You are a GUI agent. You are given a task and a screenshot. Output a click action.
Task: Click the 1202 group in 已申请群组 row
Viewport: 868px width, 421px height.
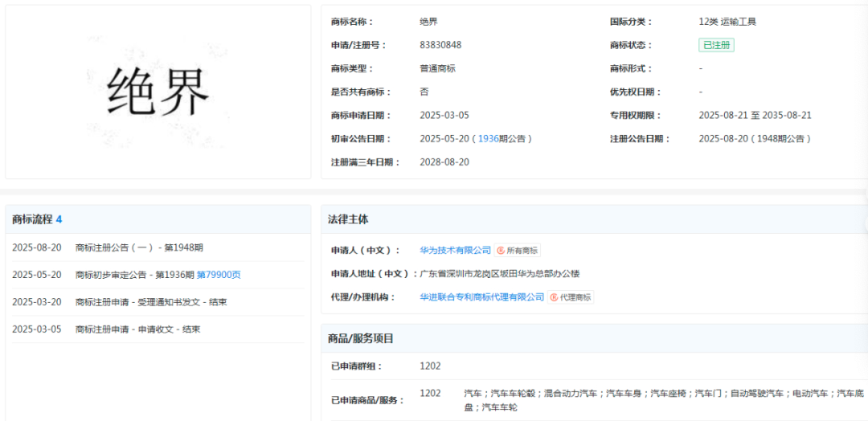coord(430,366)
